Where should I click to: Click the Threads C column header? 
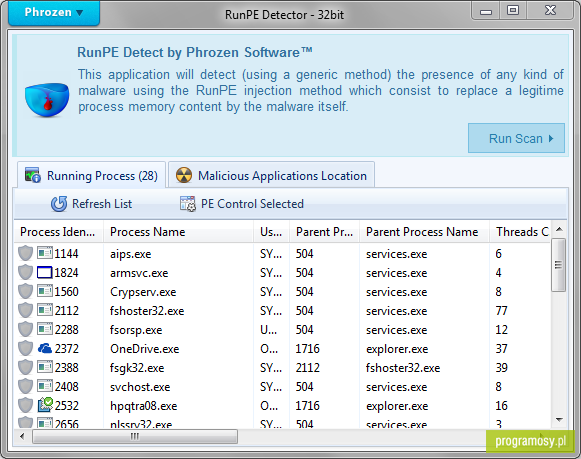click(521, 232)
